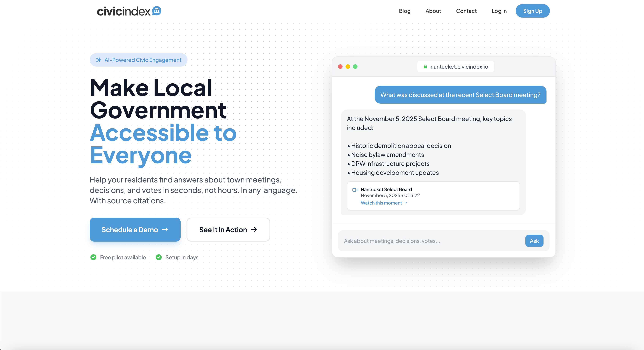Click 'November 5, 2025 • 0:15:22' timestamp
This screenshot has height=350, width=644.
tap(390, 195)
